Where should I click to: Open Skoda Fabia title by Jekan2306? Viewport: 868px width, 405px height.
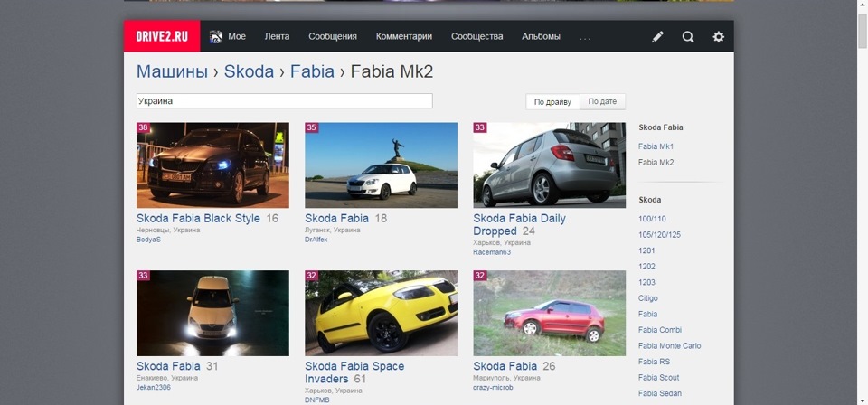coord(168,366)
